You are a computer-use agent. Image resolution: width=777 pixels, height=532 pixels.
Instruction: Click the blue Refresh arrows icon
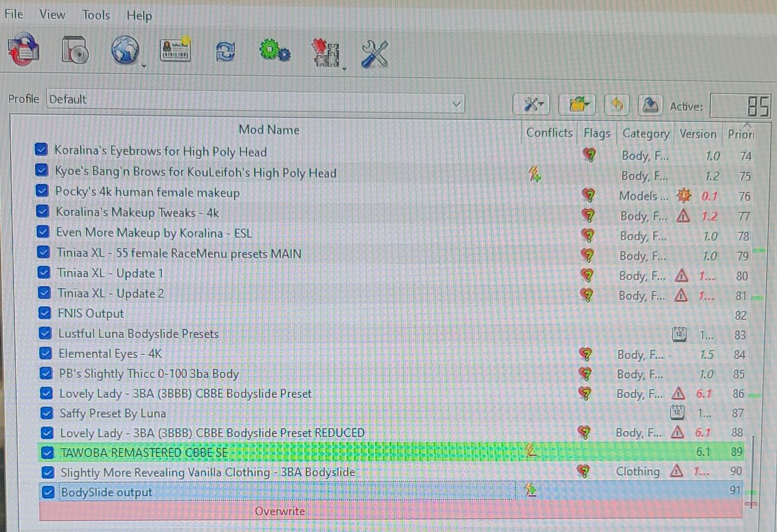click(x=225, y=51)
